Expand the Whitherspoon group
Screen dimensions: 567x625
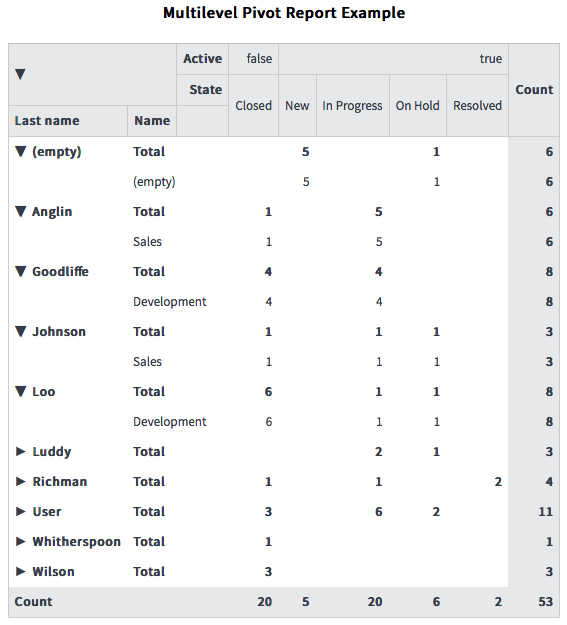pos(20,541)
